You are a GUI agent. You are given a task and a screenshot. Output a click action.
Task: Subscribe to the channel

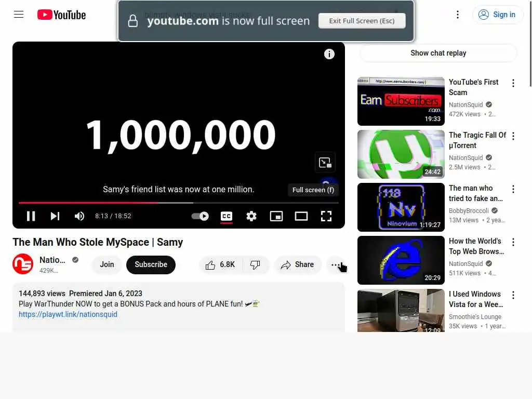pos(151,264)
